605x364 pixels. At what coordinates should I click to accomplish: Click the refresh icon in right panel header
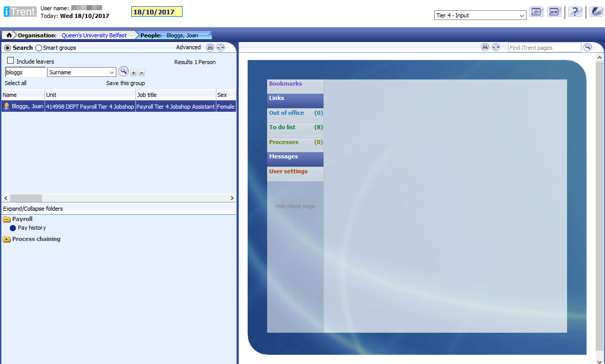pyautogui.click(x=496, y=47)
